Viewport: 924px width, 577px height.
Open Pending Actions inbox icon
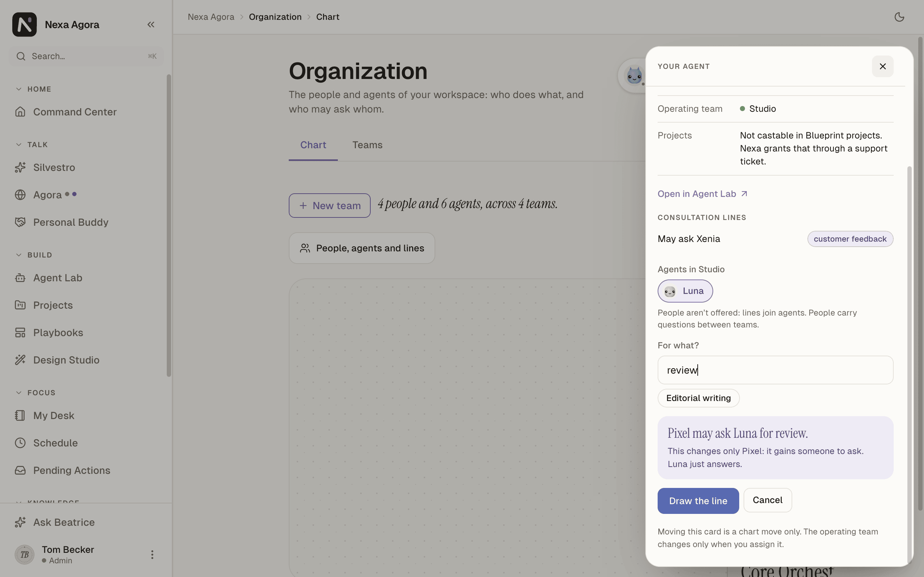[x=20, y=470]
